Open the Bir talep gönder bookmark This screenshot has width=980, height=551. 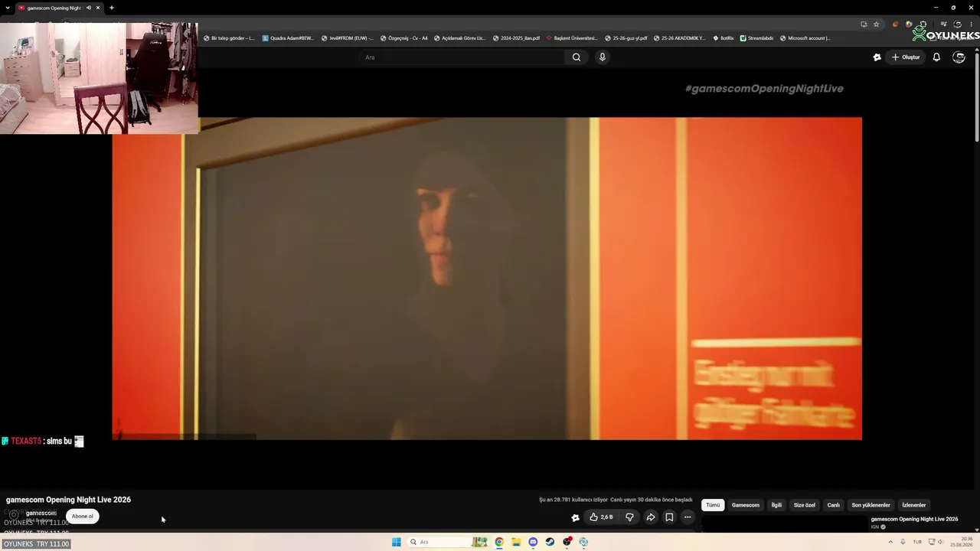229,38
